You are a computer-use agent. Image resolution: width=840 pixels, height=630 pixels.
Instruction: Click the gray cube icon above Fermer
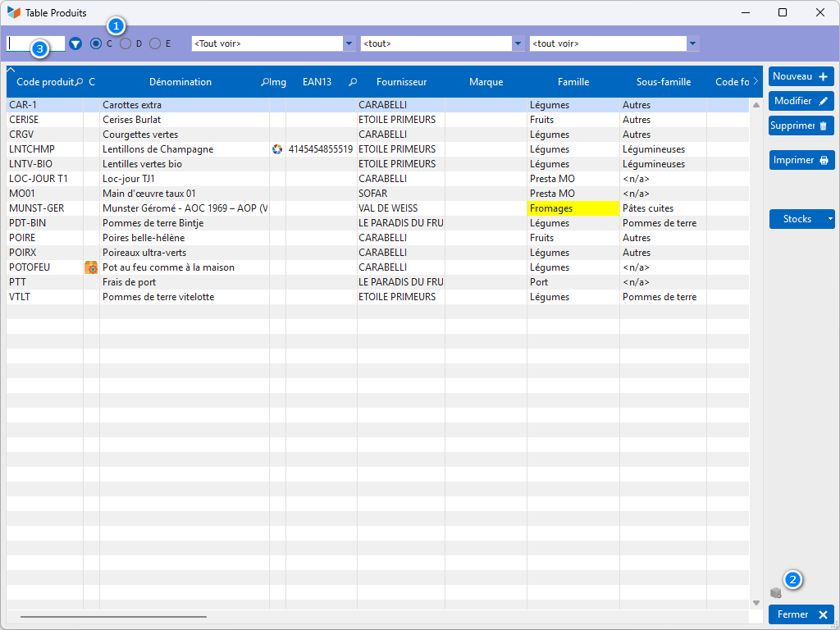pyautogui.click(x=775, y=592)
